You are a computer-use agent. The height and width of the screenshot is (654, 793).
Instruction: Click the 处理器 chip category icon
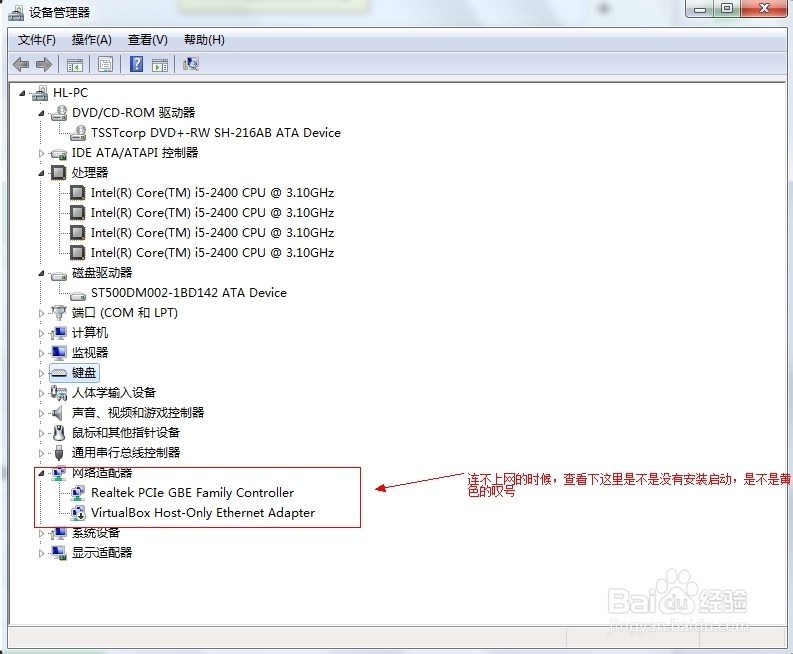click(x=59, y=173)
